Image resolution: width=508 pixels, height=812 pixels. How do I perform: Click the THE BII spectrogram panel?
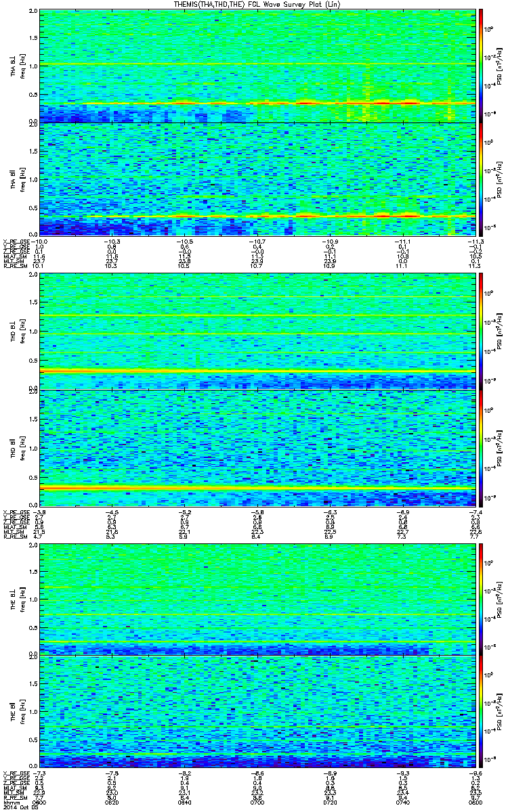click(257, 711)
